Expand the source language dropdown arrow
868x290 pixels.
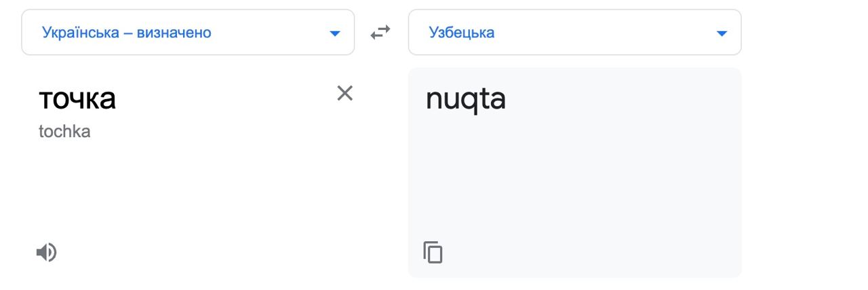pyautogui.click(x=334, y=33)
